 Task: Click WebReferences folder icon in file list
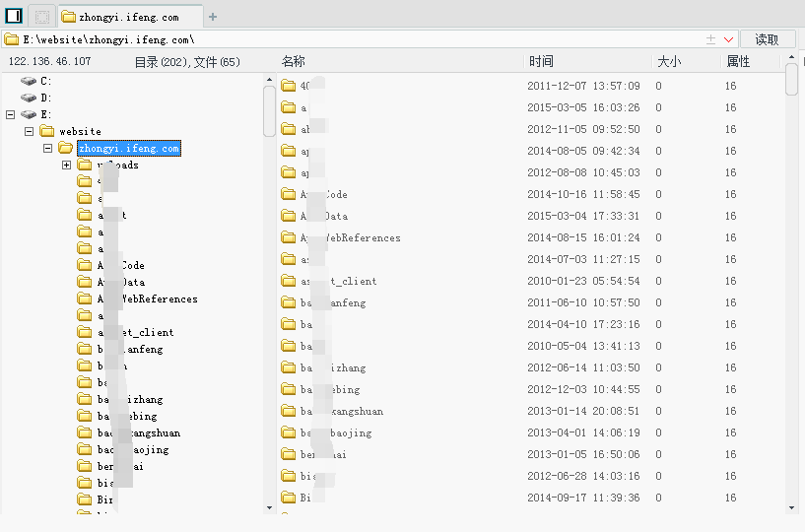(289, 237)
